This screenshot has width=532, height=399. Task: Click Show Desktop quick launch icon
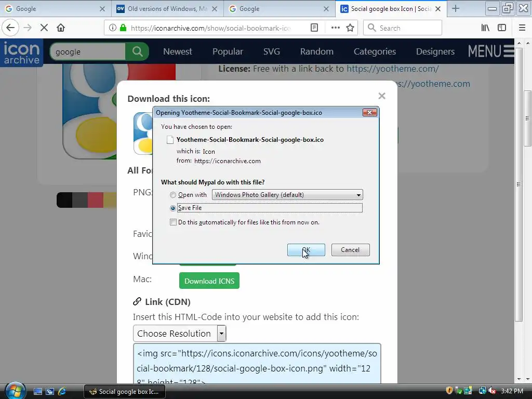37,392
